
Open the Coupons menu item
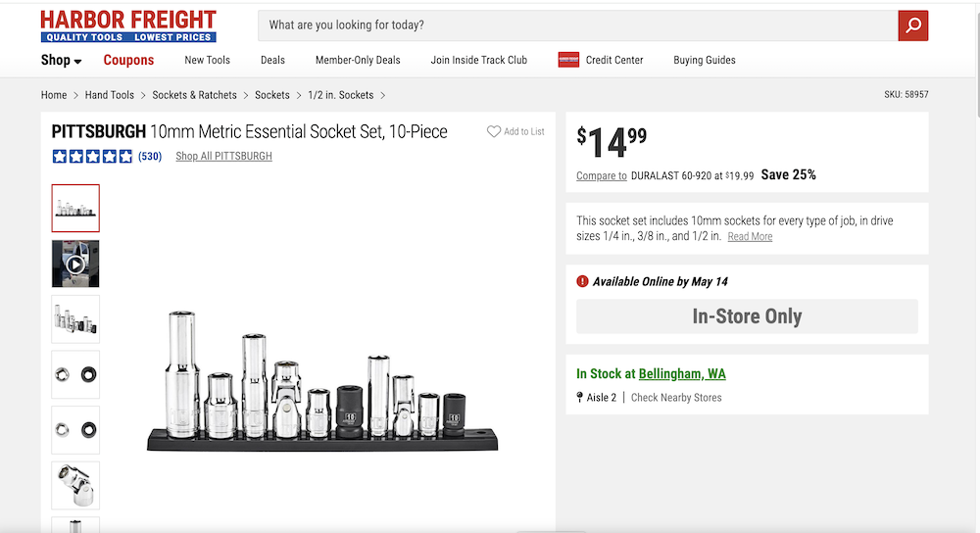tap(128, 61)
